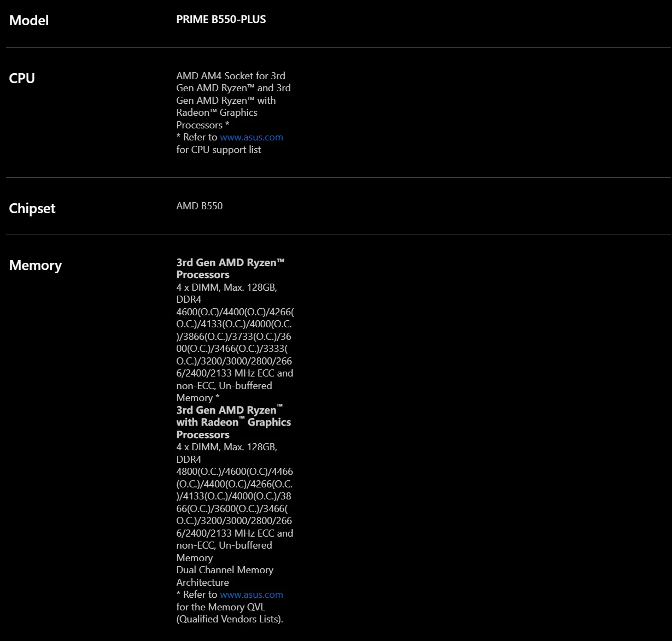Click the Dual Channel Memory Architecture text
The height and width of the screenshot is (641, 672).
pyautogui.click(x=225, y=570)
